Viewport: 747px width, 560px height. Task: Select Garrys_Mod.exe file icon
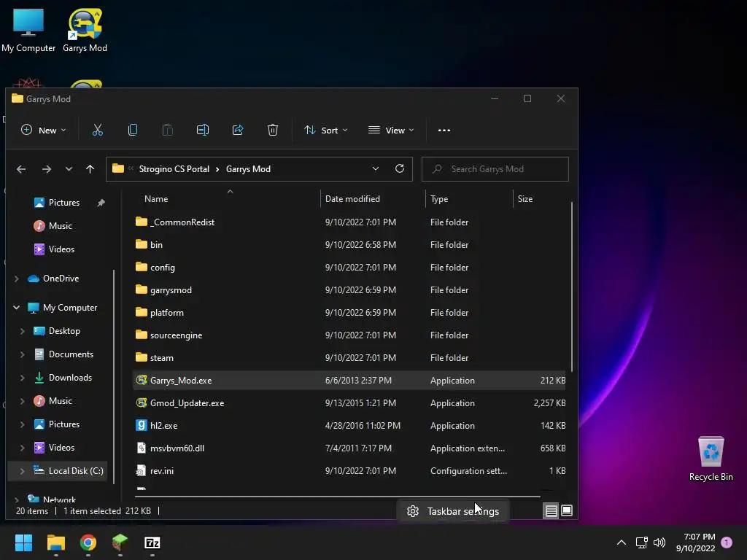click(x=141, y=380)
